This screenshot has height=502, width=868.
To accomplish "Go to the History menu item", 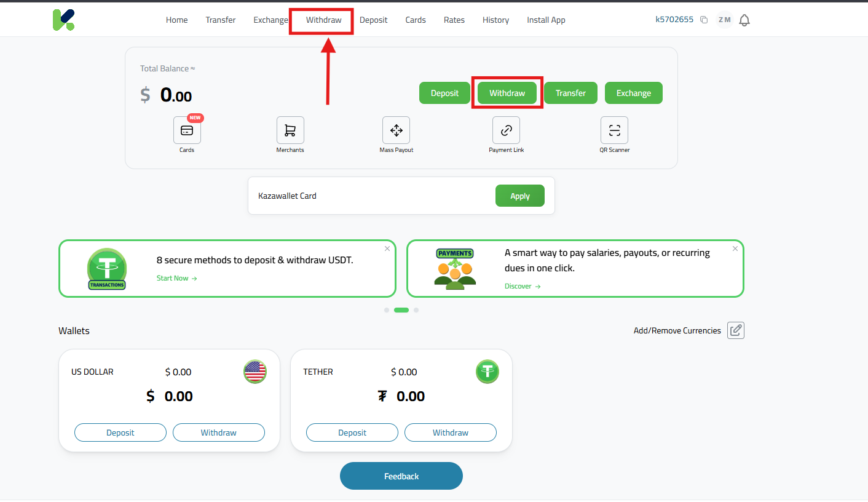I will pos(495,20).
